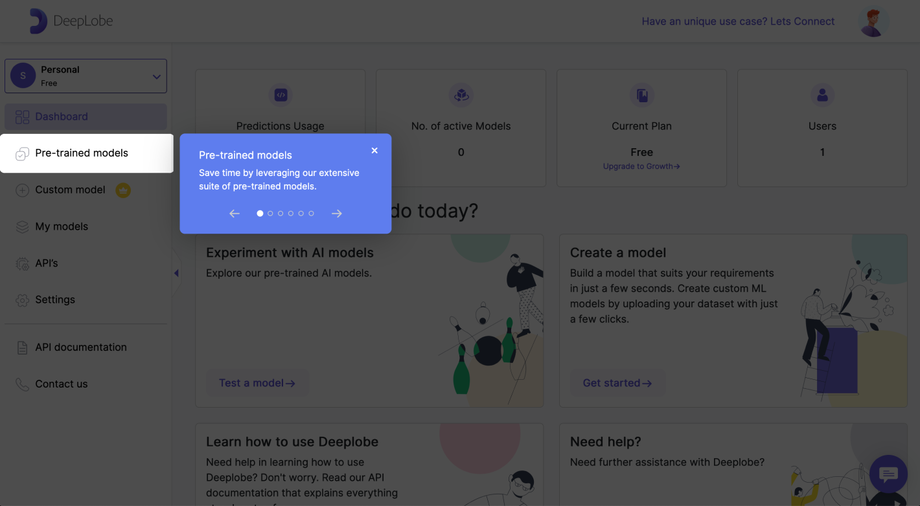Click the DeepLobe logo icon
The width and height of the screenshot is (920, 506).
tap(38, 21)
